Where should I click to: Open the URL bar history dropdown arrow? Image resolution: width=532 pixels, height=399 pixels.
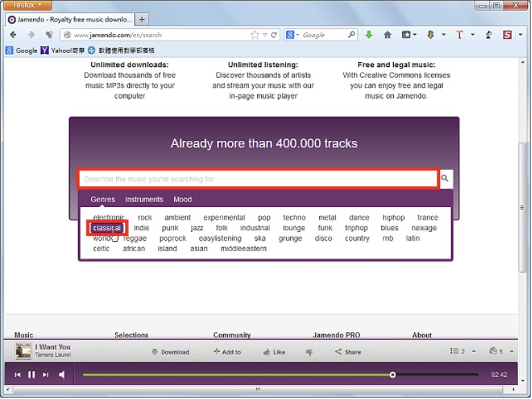click(x=265, y=35)
